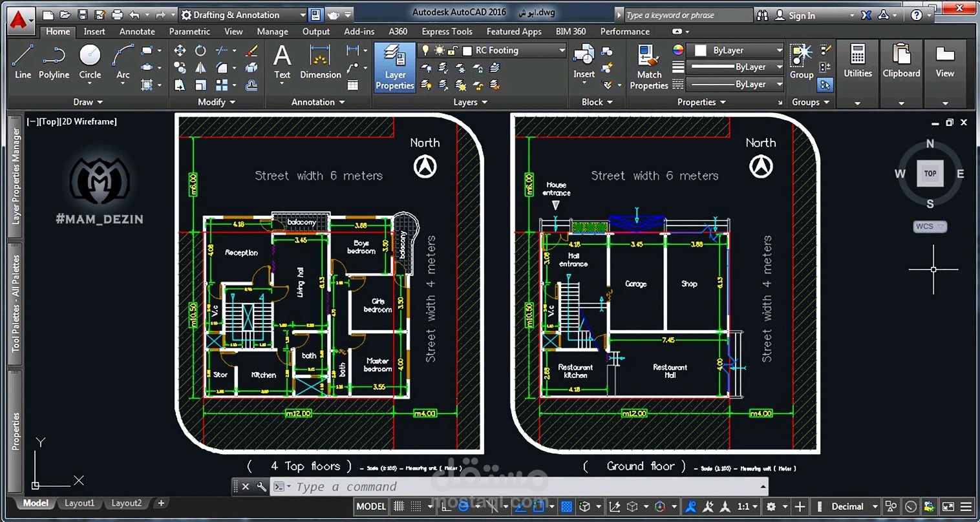Select the Mirror tool
The width and height of the screenshot is (980, 522).
(x=200, y=68)
